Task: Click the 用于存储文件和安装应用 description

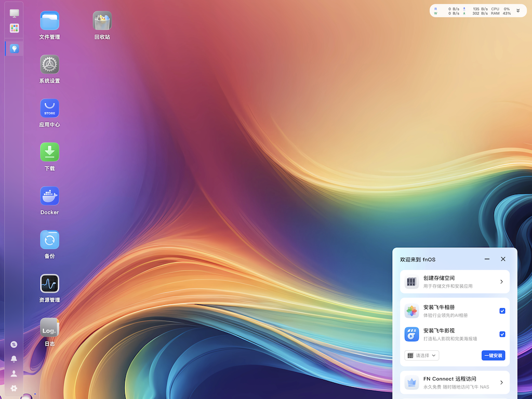Action: pyautogui.click(x=447, y=286)
